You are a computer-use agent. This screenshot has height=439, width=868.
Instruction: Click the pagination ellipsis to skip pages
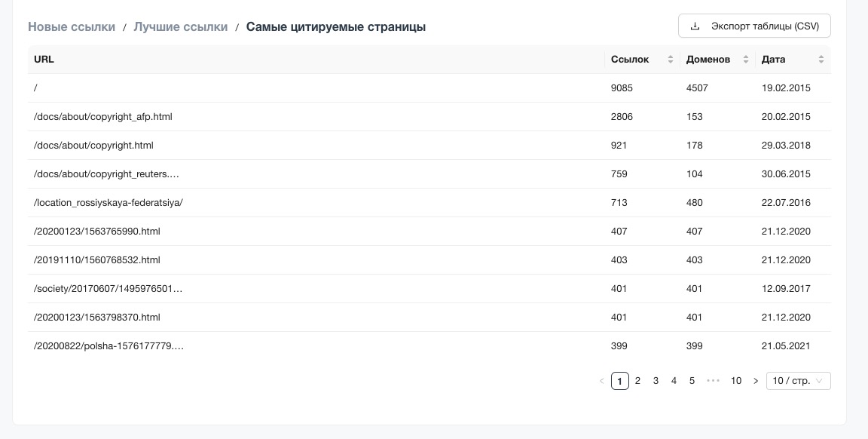click(713, 381)
